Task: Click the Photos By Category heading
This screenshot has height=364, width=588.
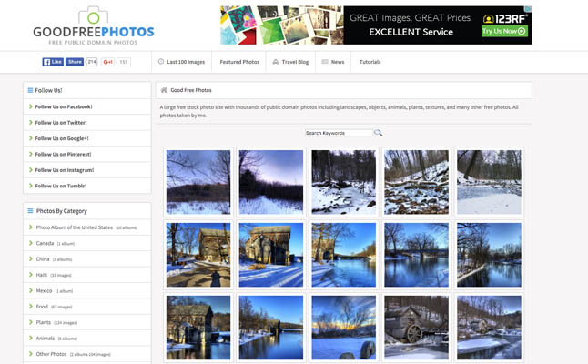Action: 62,211
